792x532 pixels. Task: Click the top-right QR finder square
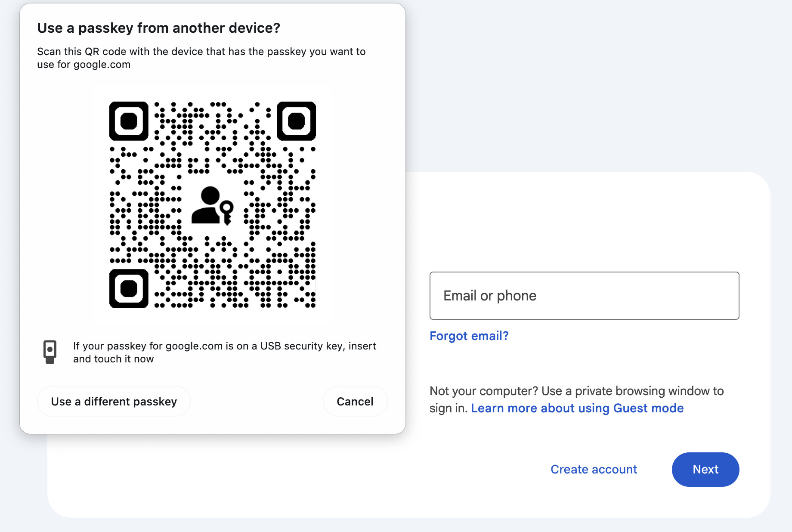click(296, 121)
